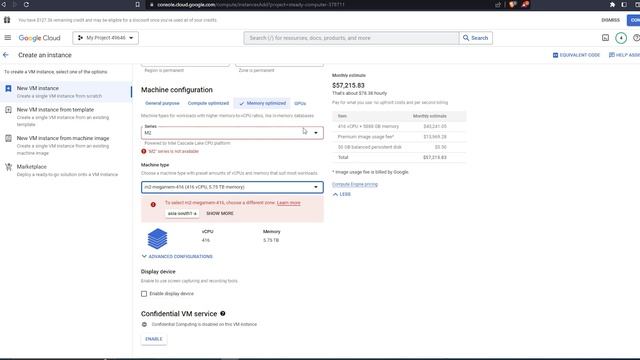Screen dimensions: 640x360
Task: Enable display device checkbox
Action: click(144, 294)
